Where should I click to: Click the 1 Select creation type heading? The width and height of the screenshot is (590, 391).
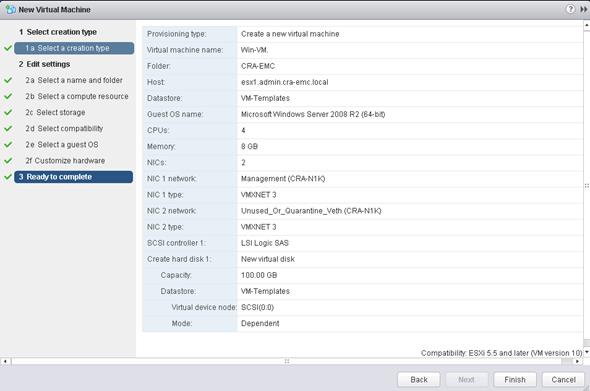pyautogui.click(x=58, y=32)
